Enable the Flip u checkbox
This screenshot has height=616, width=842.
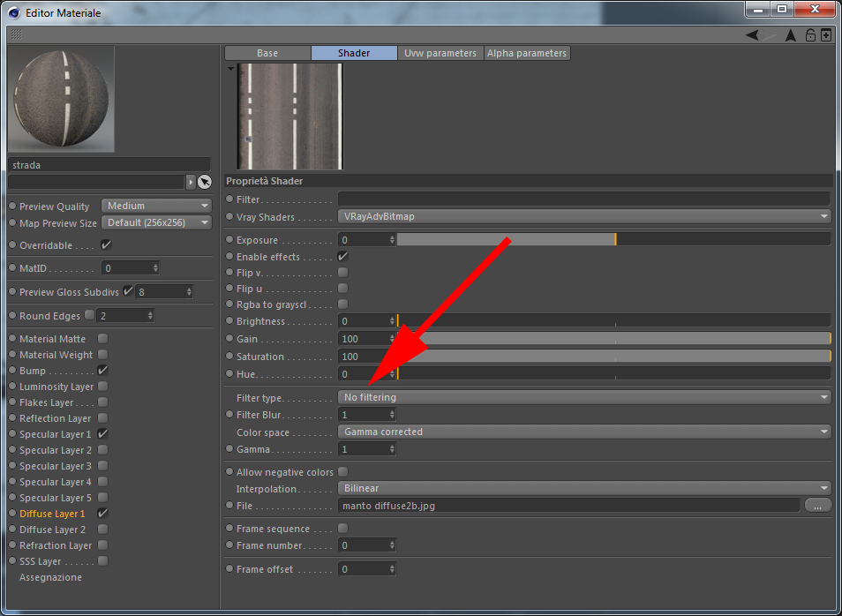(342, 289)
